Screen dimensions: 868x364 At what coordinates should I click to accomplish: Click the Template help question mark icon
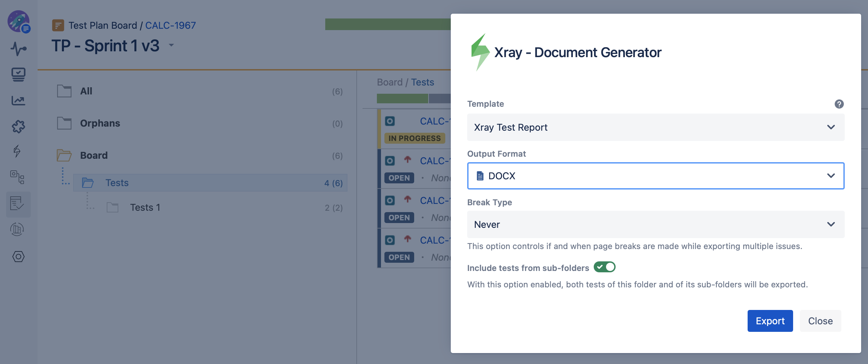(839, 104)
